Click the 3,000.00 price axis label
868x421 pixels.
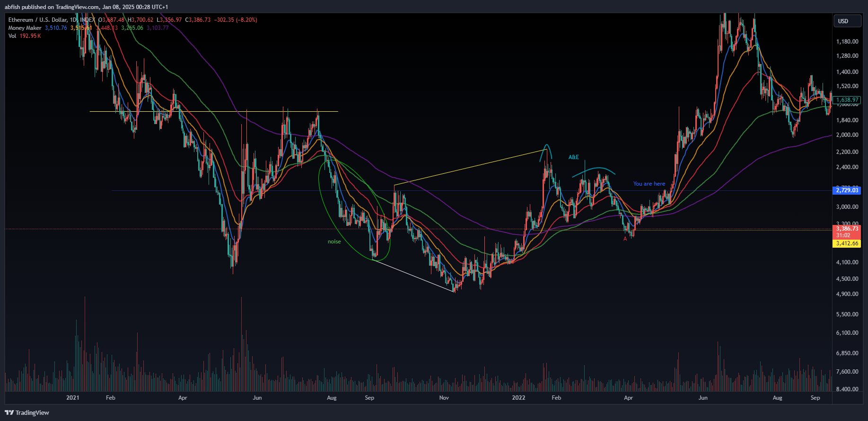click(847, 207)
